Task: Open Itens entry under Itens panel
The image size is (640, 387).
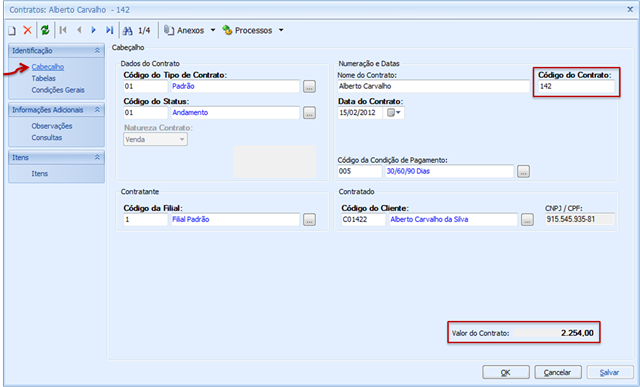Action: point(40,173)
